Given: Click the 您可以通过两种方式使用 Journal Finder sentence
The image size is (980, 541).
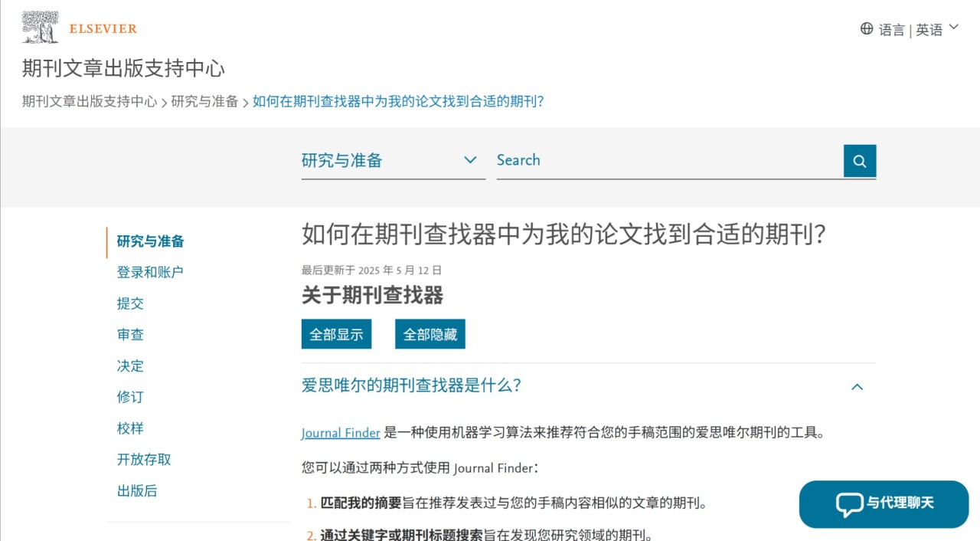Looking at the screenshot, I should click(x=420, y=468).
